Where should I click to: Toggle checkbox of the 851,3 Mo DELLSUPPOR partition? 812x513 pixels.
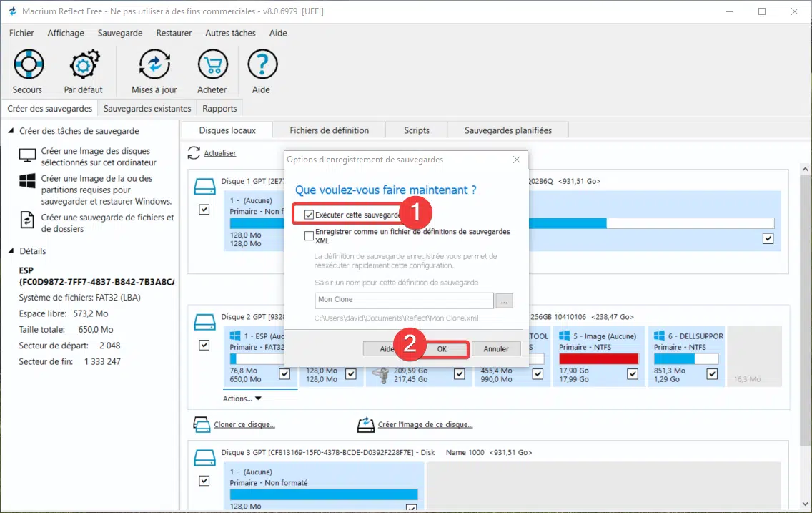712,373
